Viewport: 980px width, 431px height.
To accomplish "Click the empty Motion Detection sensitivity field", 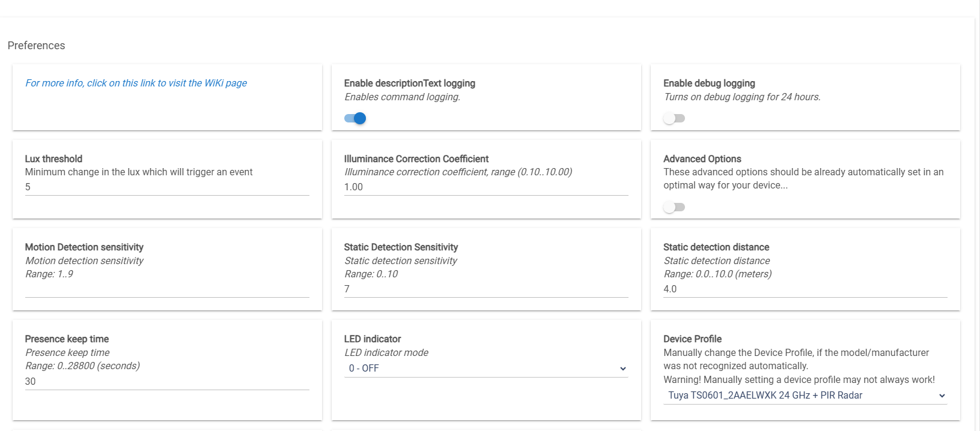I will tap(166, 289).
